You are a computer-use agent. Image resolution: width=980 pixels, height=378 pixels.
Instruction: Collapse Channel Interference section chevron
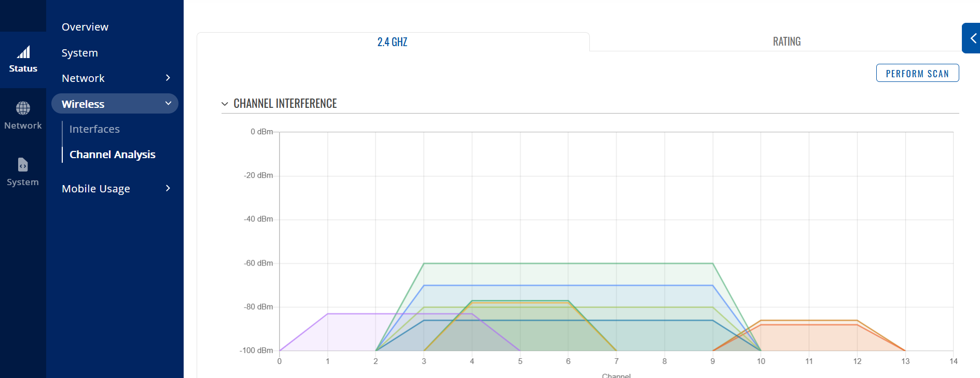[x=225, y=104]
